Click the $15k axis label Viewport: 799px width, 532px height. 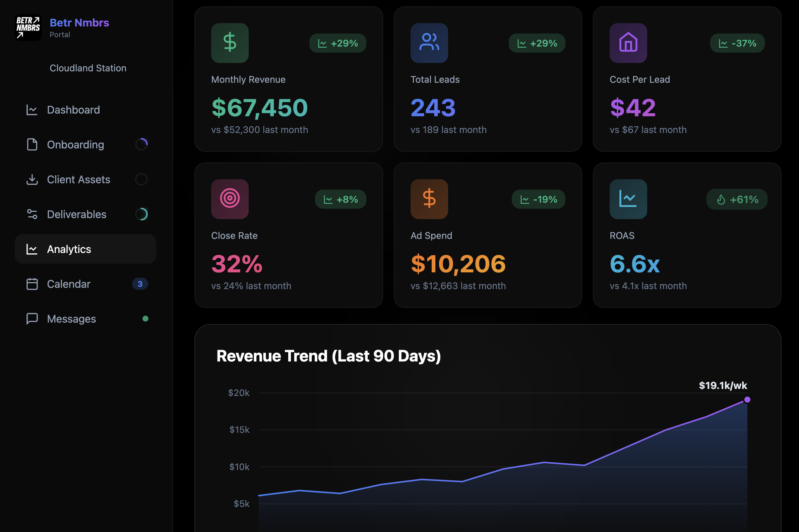click(239, 430)
